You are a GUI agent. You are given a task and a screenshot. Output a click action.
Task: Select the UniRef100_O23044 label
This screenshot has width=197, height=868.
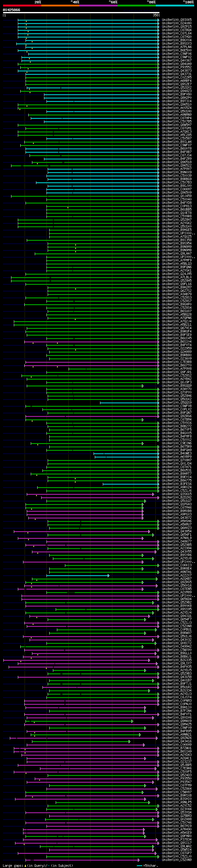(177, 809)
